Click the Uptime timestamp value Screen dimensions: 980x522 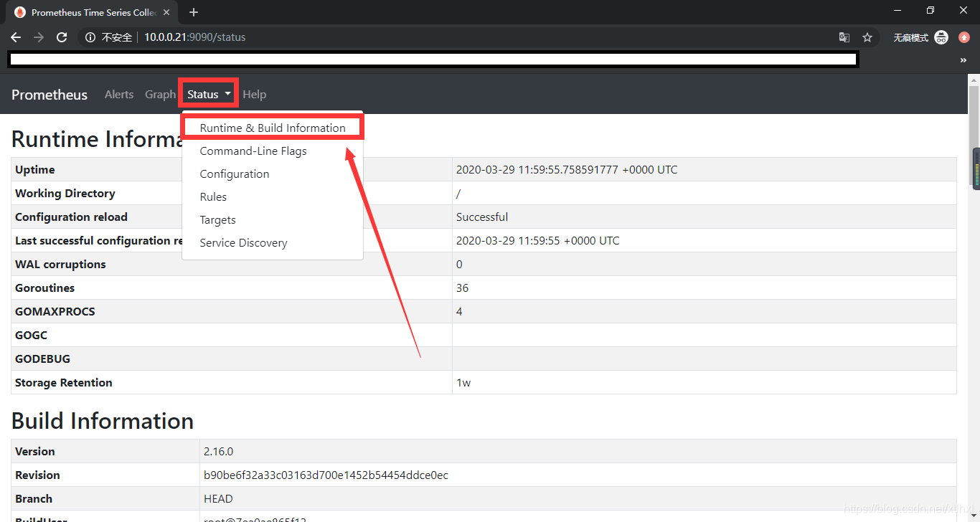click(567, 169)
